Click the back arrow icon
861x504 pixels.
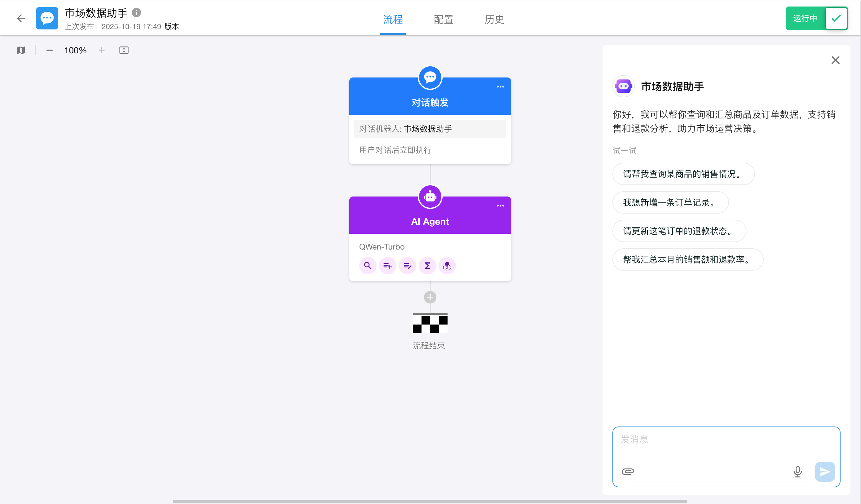coord(21,18)
